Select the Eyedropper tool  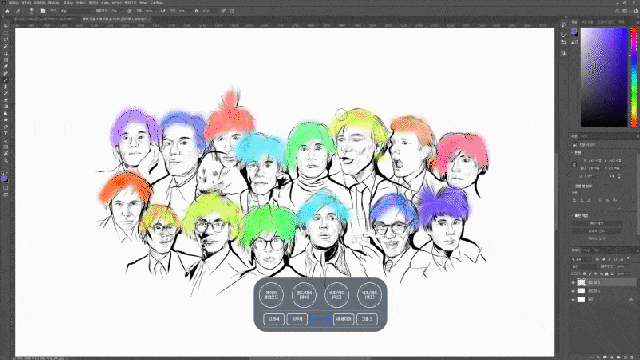click(6, 67)
